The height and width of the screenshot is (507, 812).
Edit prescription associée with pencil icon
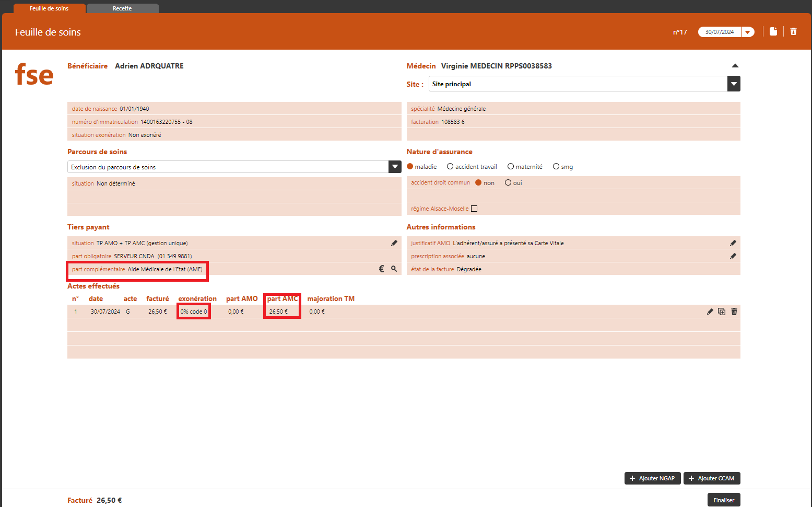point(733,256)
